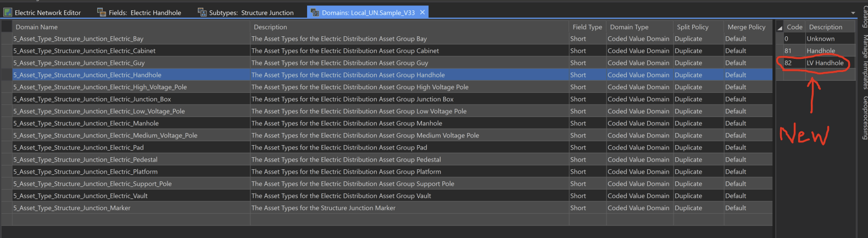Open the view tabs overflow dropdown arrow
The image size is (868, 238).
853,13
